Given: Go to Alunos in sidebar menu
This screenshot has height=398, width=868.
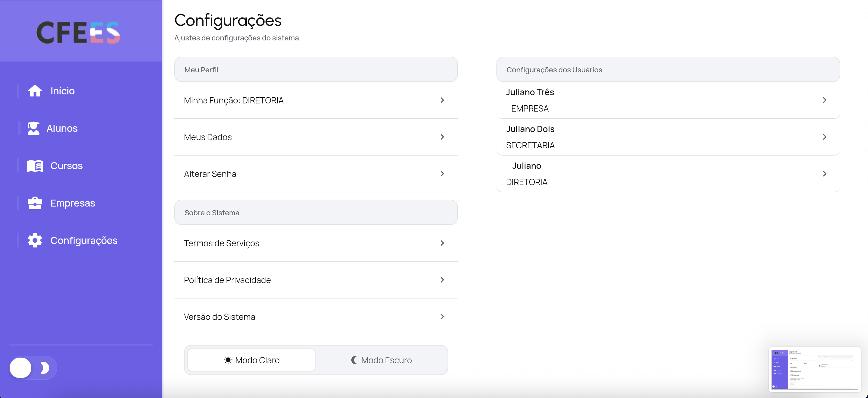Looking at the screenshot, I should pos(62,128).
